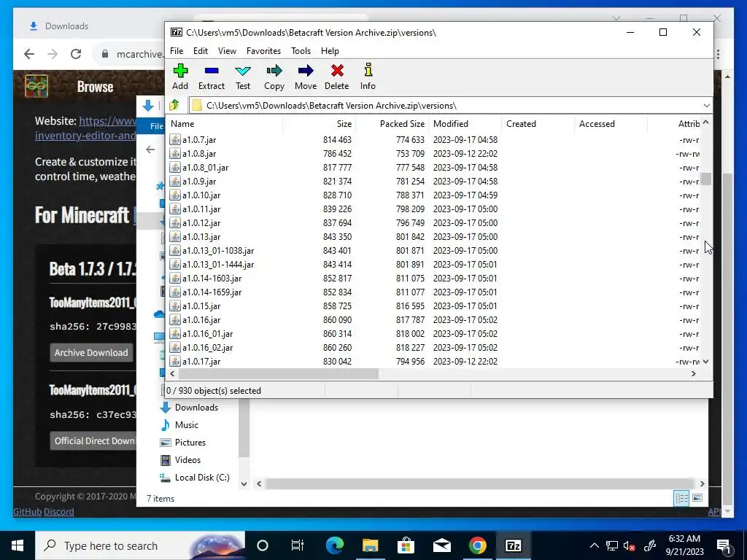Image resolution: width=747 pixels, height=560 pixels.
Task: Select Pictures in Explorer sidebar
Action: click(x=190, y=443)
